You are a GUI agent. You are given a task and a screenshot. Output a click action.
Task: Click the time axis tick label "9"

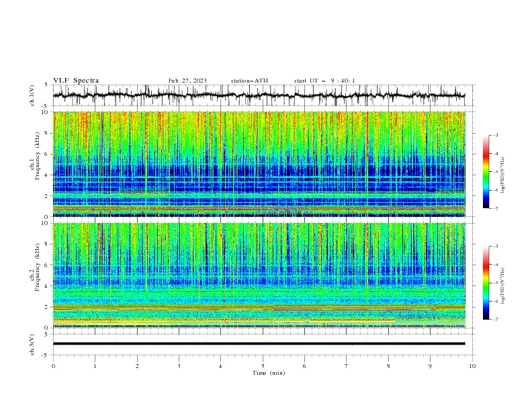click(430, 366)
